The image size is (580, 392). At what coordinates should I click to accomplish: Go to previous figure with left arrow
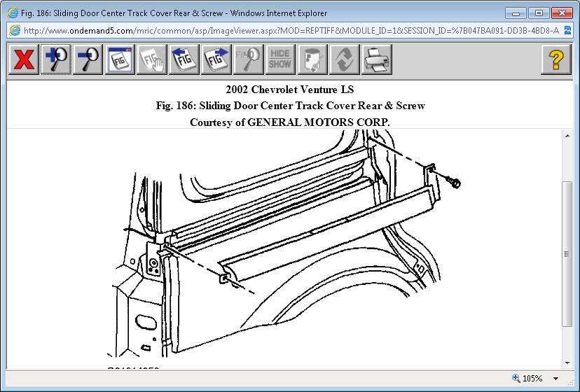click(184, 59)
